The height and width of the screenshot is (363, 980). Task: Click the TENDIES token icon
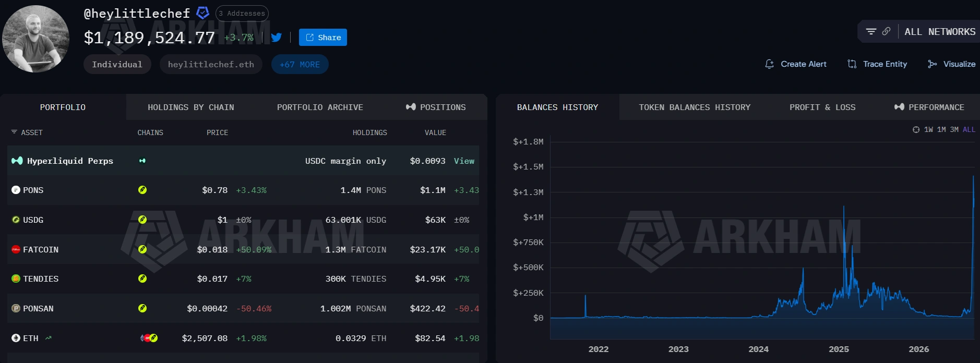pyautogui.click(x=16, y=279)
